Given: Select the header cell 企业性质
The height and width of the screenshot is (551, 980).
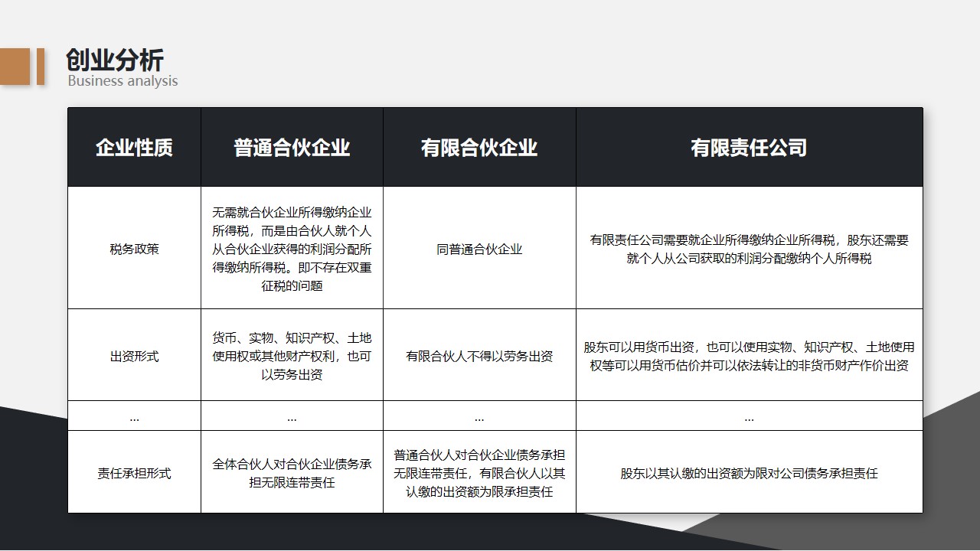Looking at the screenshot, I should [134, 148].
